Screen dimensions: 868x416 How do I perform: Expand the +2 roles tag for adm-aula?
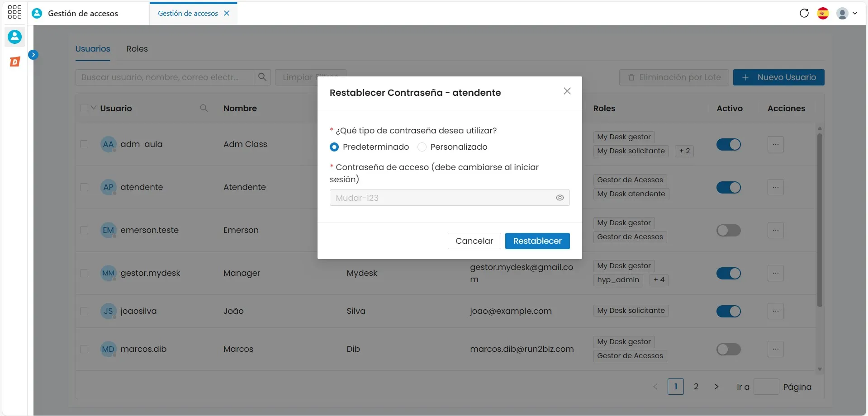684,151
